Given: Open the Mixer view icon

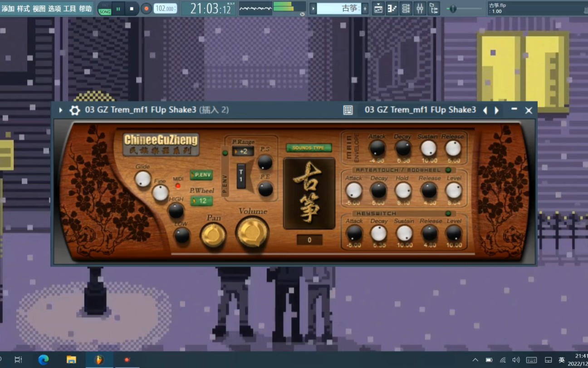Looking at the screenshot, I should [420, 9].
